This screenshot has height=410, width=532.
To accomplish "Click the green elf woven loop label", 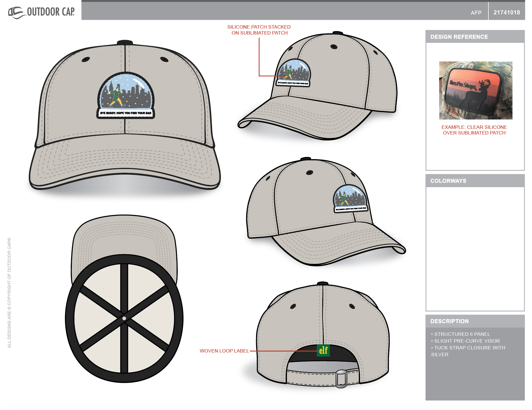I will [323, 351].
